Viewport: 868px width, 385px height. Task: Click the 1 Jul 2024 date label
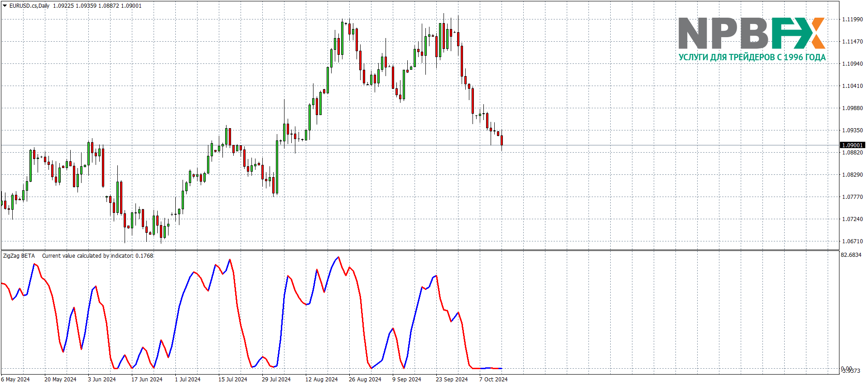[x=188, y=380]
